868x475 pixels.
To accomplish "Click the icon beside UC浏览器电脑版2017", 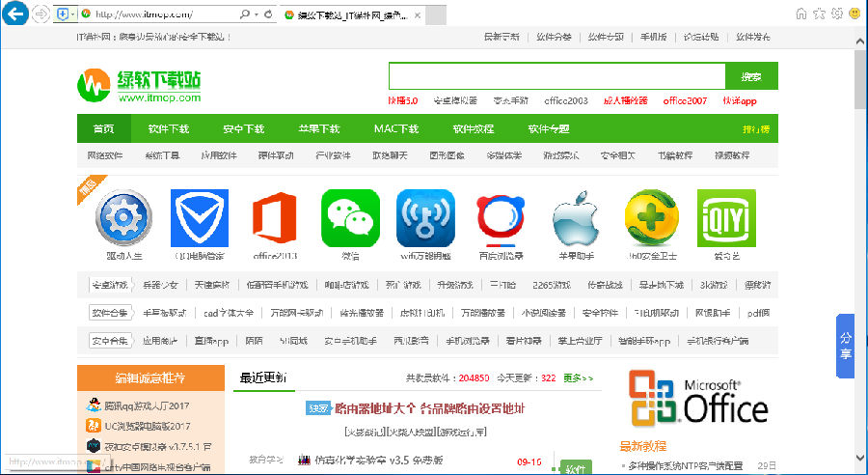I will (x=94, y=426).
